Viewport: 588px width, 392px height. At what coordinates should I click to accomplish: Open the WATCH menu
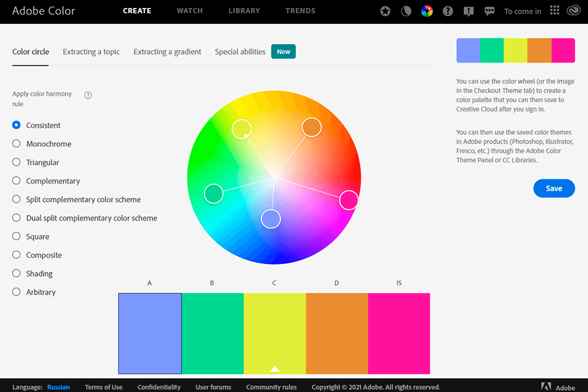click(189, 11)
